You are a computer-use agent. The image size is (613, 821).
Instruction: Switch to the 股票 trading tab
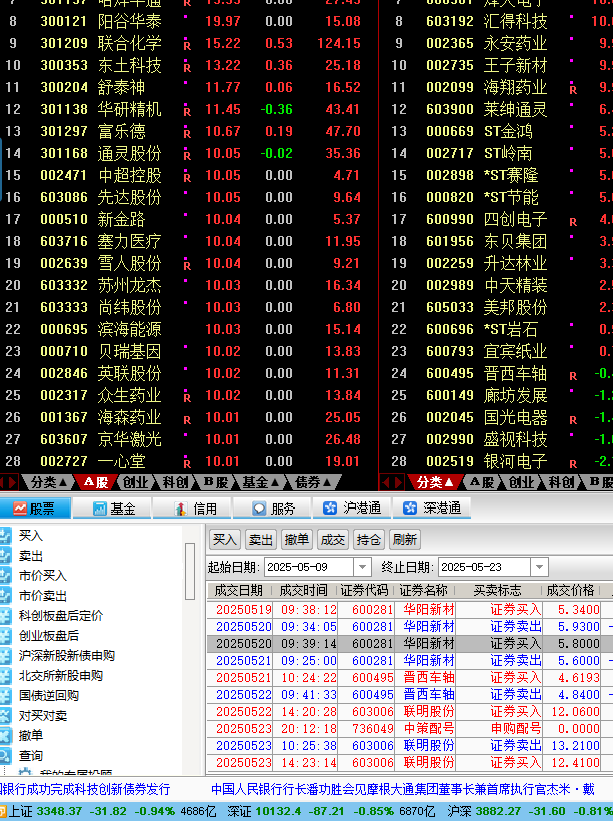[x=35, y=508]
